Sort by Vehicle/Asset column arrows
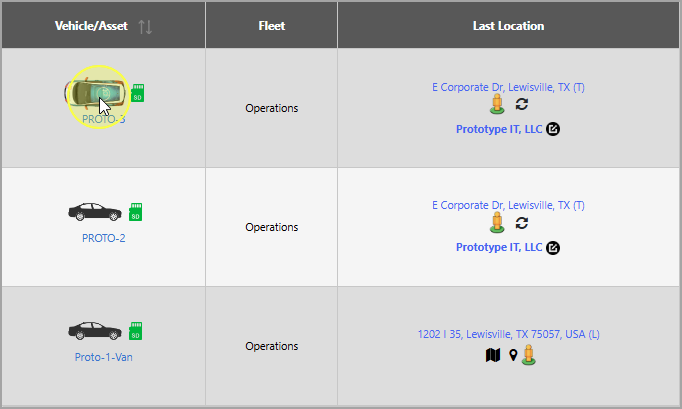Viewport: 682px width, 409px height. pos(146,26)
